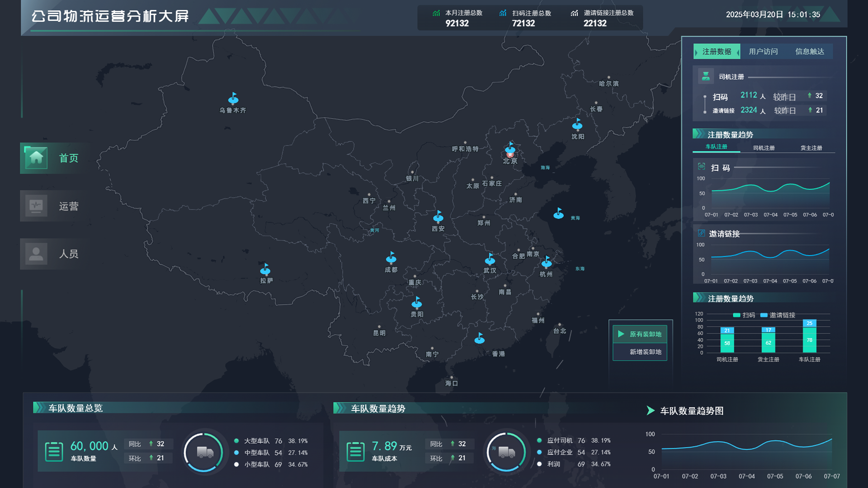Click the 车队成本 clipboard icon
Screen dimensions: 868x488
click(355, 451)
